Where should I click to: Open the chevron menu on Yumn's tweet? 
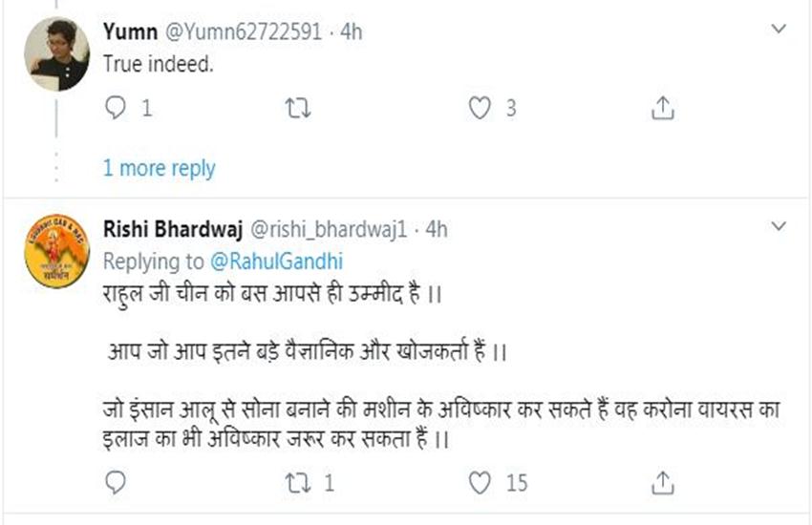click(x=780, y=31)
